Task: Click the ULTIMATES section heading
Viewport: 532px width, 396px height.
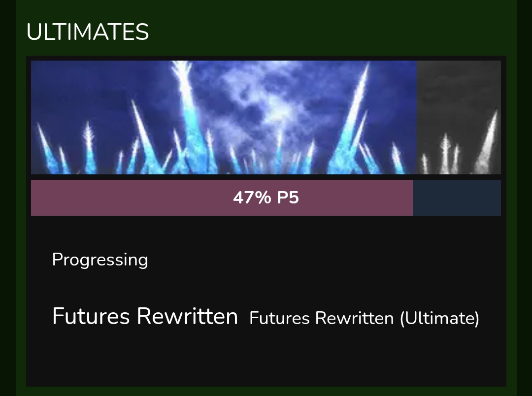Action: coord(88,32)
